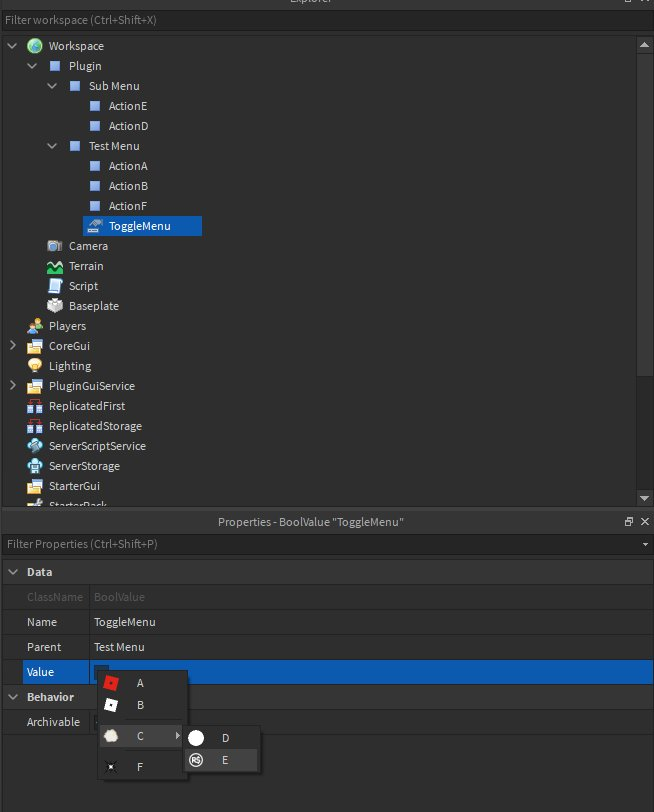Select the Players service icon
Viewport: 654px width, 812px height.
(x=35, y=326)
